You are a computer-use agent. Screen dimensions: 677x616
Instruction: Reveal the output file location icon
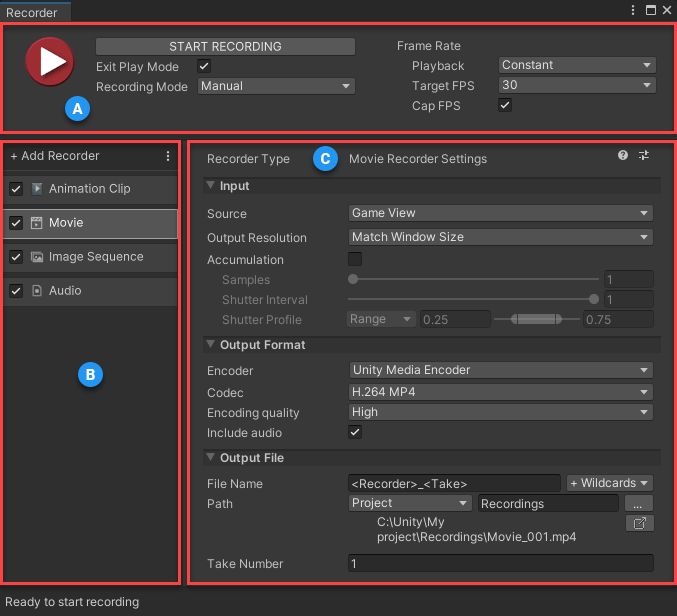(639, 523)
